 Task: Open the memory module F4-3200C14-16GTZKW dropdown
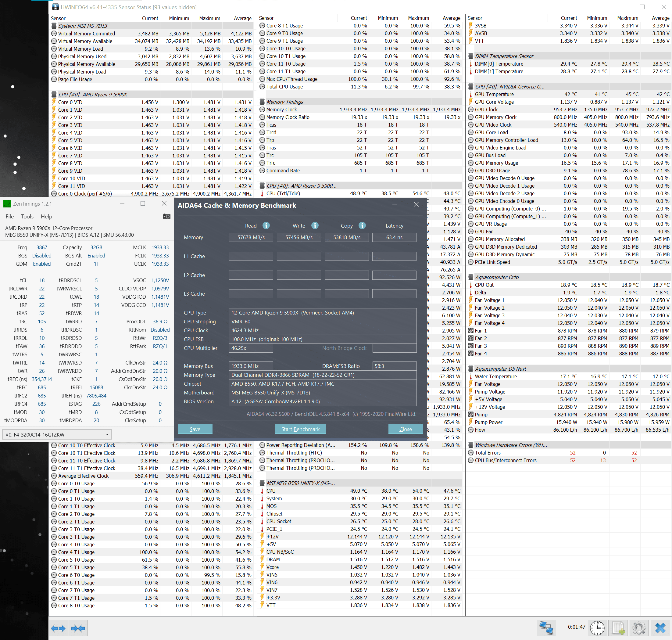tap(57, 434)
